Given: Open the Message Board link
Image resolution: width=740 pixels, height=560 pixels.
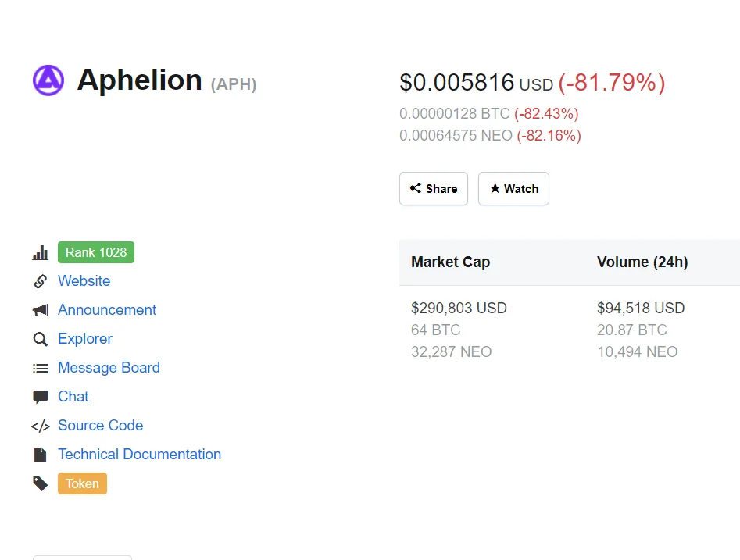Looking at the screenshot, I should tap(109, 368).
